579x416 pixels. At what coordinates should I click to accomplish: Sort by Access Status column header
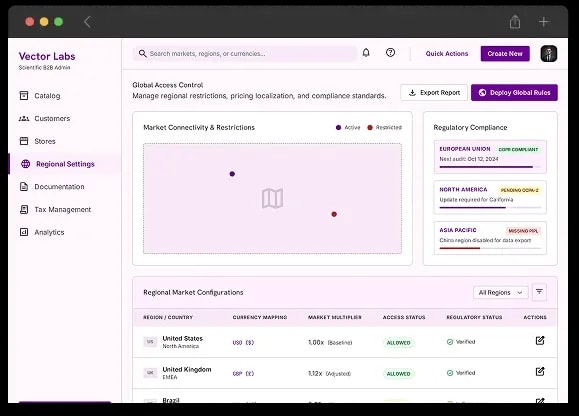coord(404,317)
